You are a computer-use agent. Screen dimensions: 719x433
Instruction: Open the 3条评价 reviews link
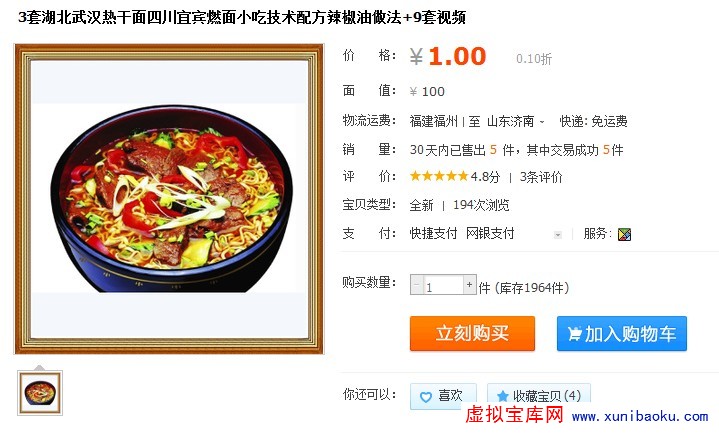[x=541, y=177]
